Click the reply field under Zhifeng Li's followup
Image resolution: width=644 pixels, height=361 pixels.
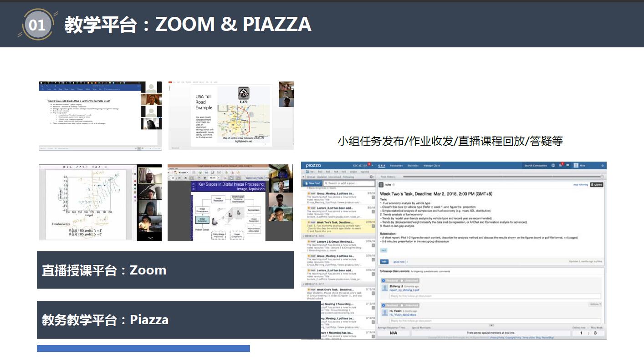[x=496, y=296]
